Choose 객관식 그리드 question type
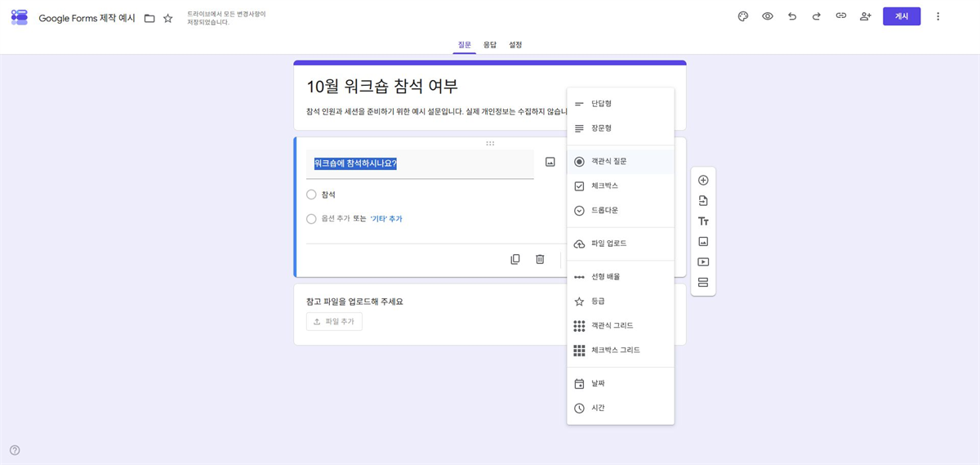This screenshot has height=465, width=980. 621,326
